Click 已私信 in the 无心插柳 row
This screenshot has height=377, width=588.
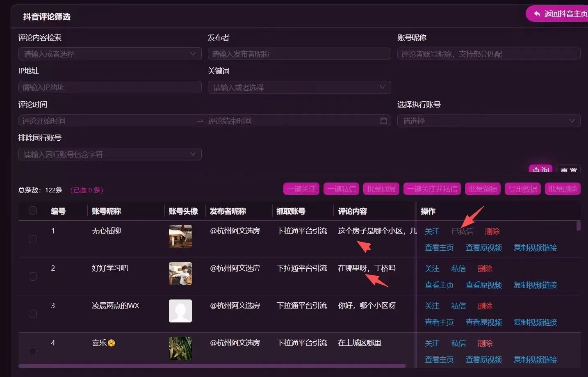(462, 231)
